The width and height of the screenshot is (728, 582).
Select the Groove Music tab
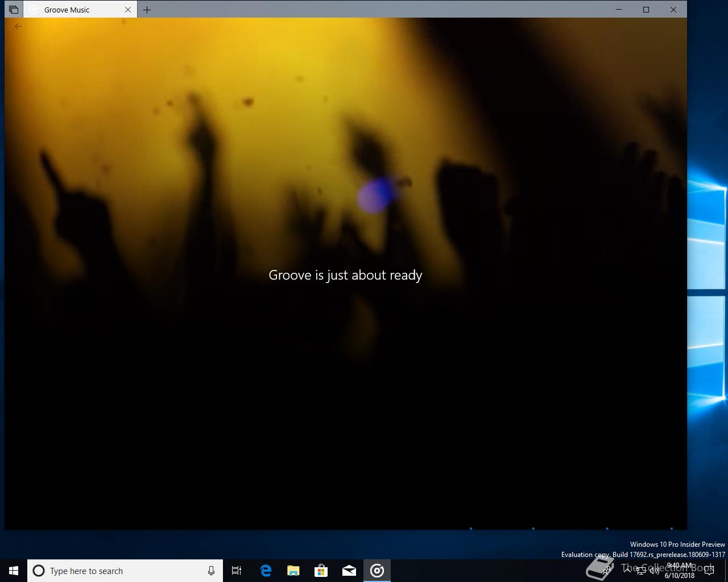[x=80, y=10]
